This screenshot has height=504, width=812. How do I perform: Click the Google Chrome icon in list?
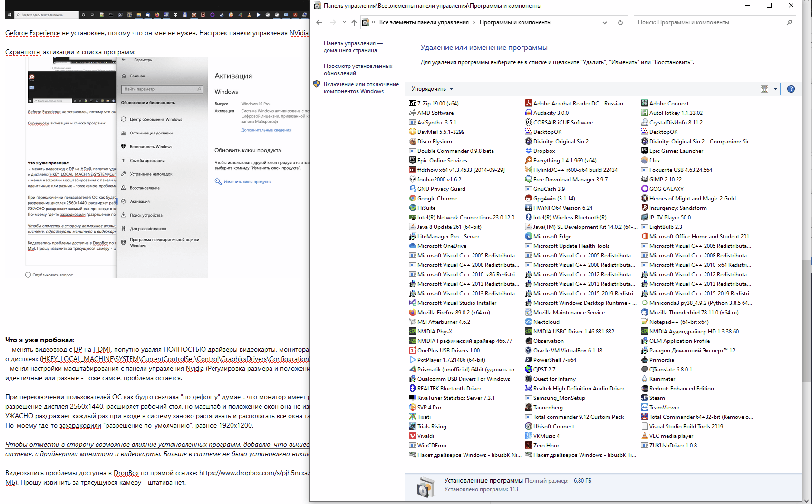click(x=413, y=199)
